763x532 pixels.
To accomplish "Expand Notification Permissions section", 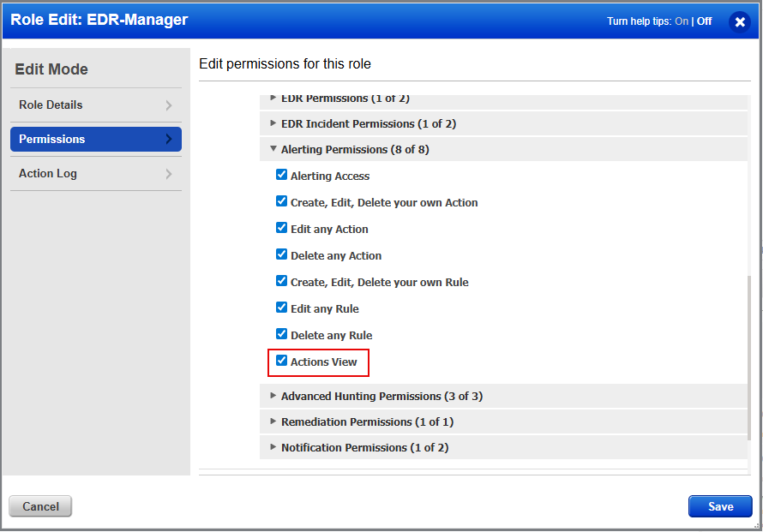I will click(273, 447).
